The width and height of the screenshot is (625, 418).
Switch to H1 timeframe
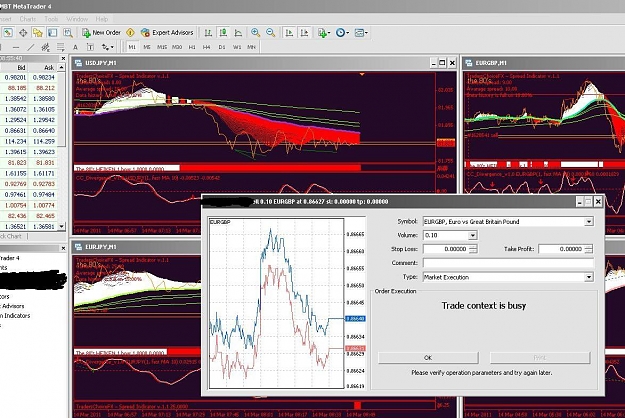pos(192,47)
